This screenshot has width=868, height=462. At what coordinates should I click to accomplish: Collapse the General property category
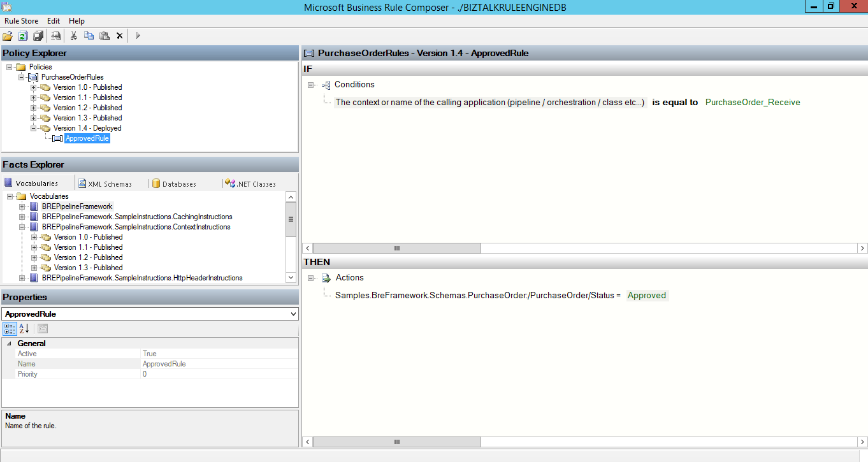(9, 343)
